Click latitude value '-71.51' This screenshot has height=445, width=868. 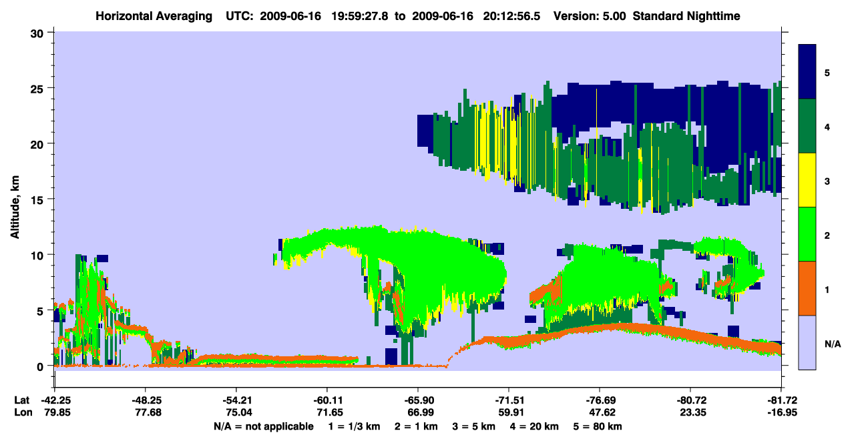click(x=509, y=400)
